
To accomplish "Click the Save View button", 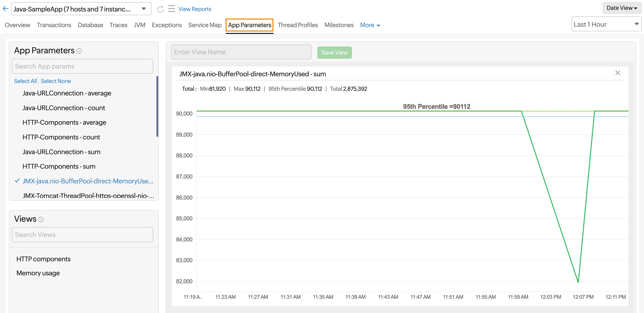I will click(x=334, y=52).
